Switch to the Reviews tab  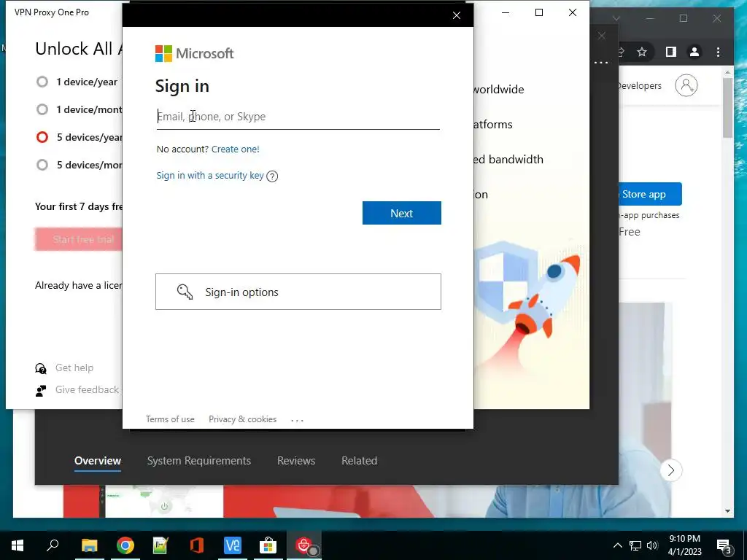(x=296, y=461)
